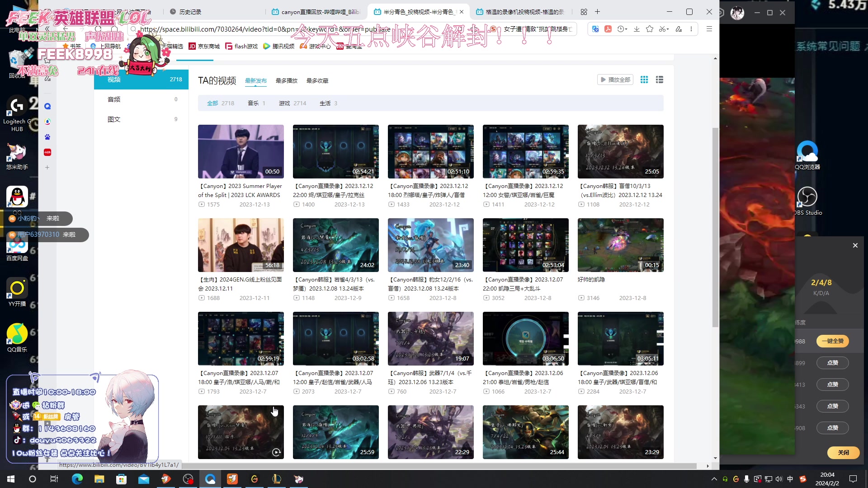Open video title 岩雀4/3/13 vs.梦魇
The height and width of the screenshot is (488, 868).
[x=335, y=284]
